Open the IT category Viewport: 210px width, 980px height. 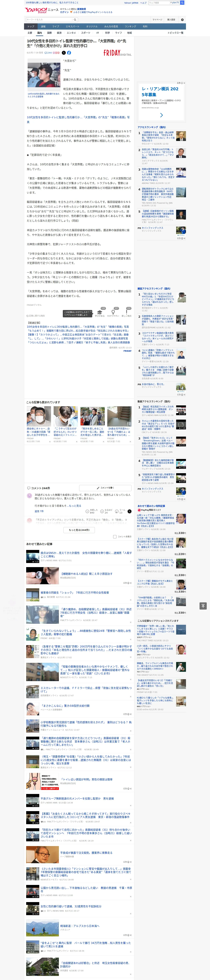[98, 33]
